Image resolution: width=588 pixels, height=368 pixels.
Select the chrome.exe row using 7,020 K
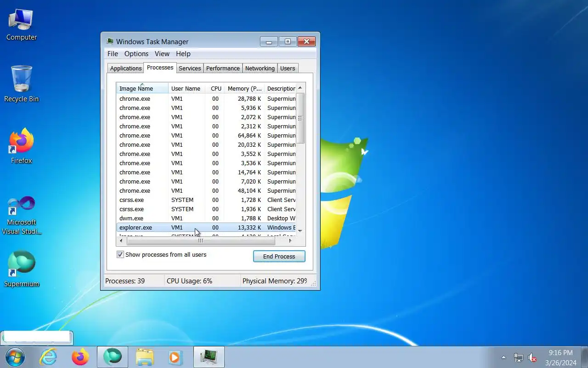[x=206, y=181]
